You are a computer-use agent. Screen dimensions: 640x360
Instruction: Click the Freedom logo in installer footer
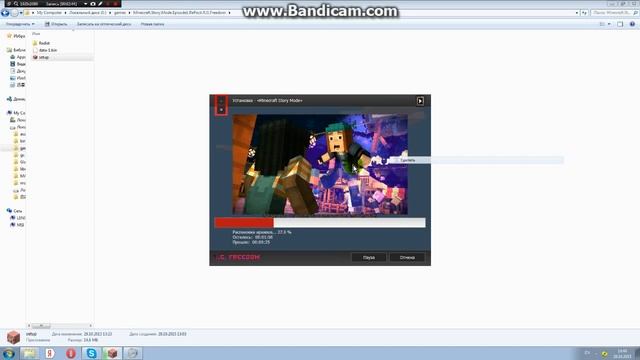point(238,257)
